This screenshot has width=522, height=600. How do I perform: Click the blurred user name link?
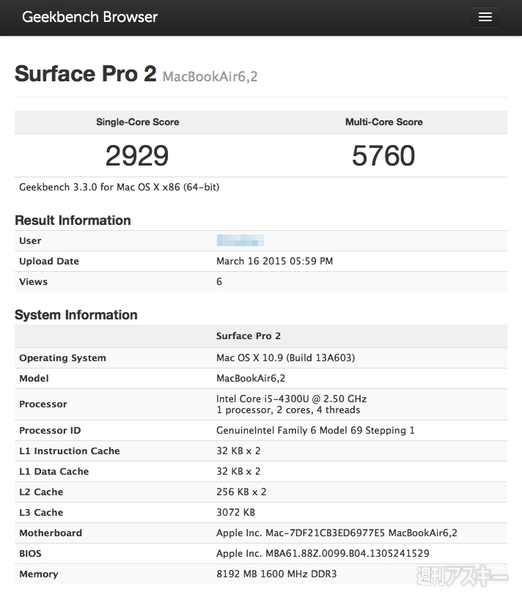(x=240, y=240)
